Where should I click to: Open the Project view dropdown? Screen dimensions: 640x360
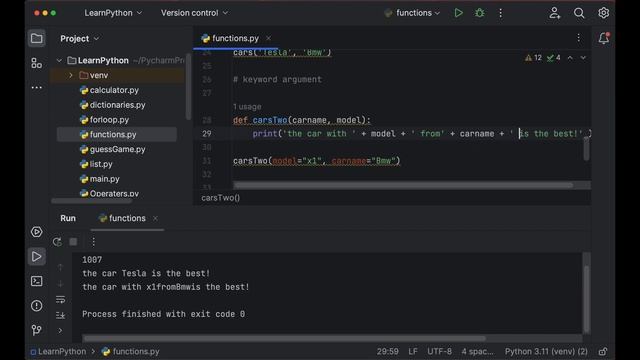point(80,39)
